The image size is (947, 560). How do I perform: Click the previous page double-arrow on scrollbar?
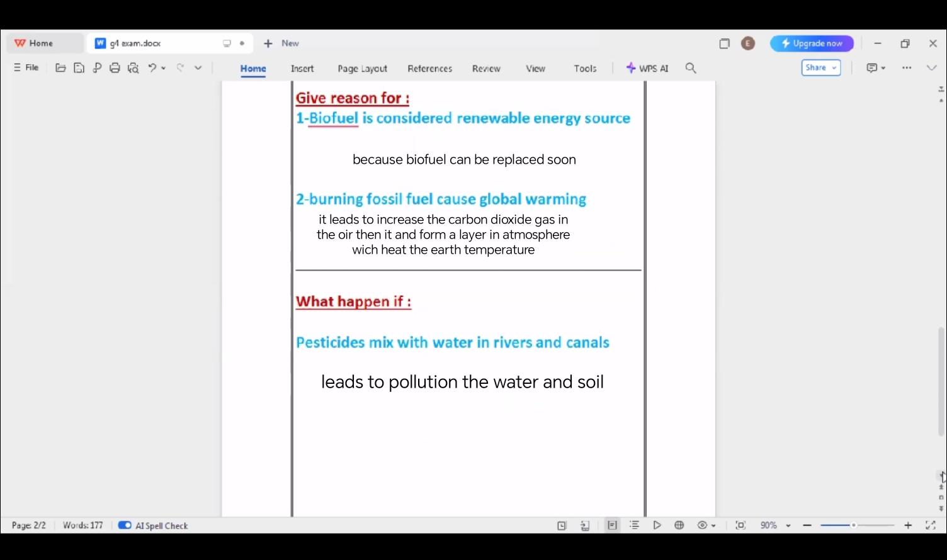(x=941, y=486)
